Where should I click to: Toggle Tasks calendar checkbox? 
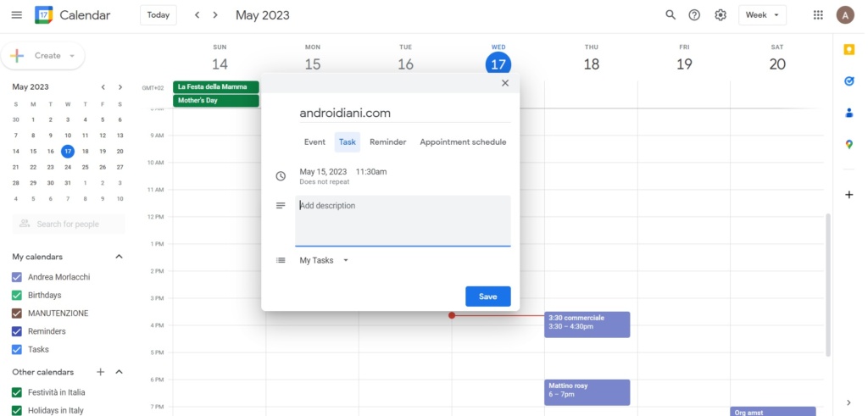click(x=17, y=350)
